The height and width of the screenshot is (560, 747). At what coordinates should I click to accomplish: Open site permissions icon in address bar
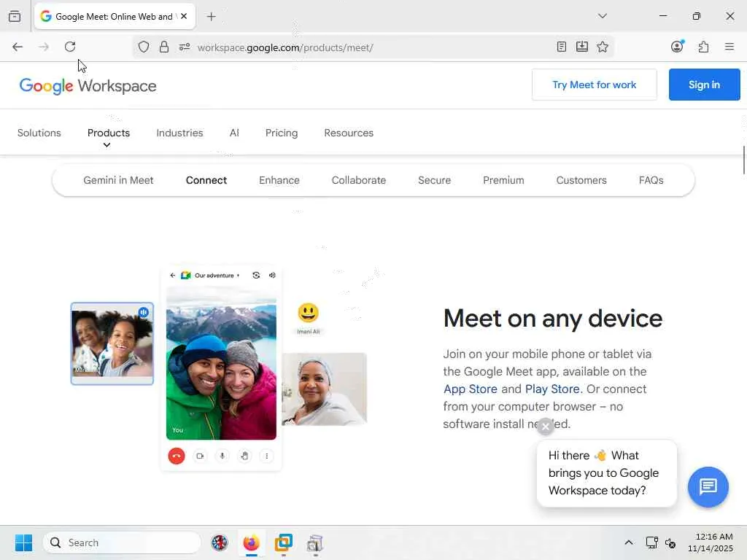[x=185, y=47]
